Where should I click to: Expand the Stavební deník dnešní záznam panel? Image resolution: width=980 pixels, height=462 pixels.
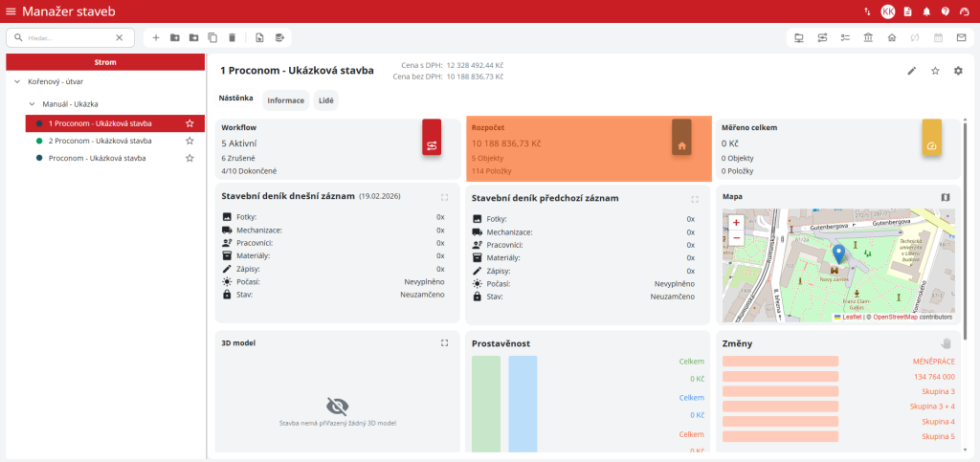point(444,198)
